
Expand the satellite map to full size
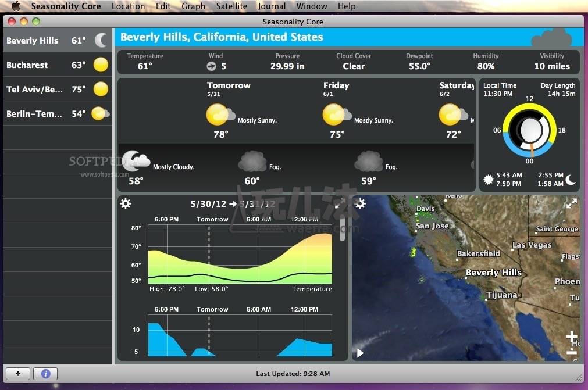click(572, 204)
